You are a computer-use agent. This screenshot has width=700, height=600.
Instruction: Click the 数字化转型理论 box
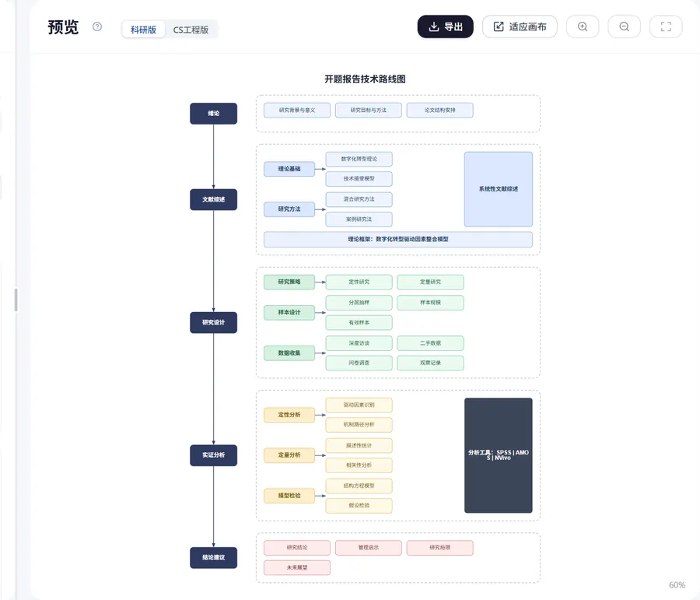(359, 159)
